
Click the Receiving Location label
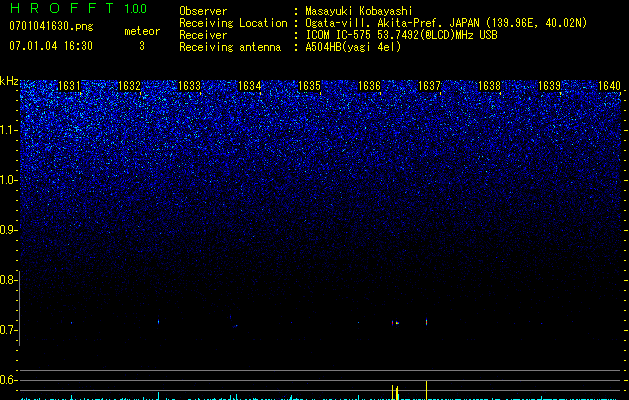pyautogui.click(x=233, y=23)
